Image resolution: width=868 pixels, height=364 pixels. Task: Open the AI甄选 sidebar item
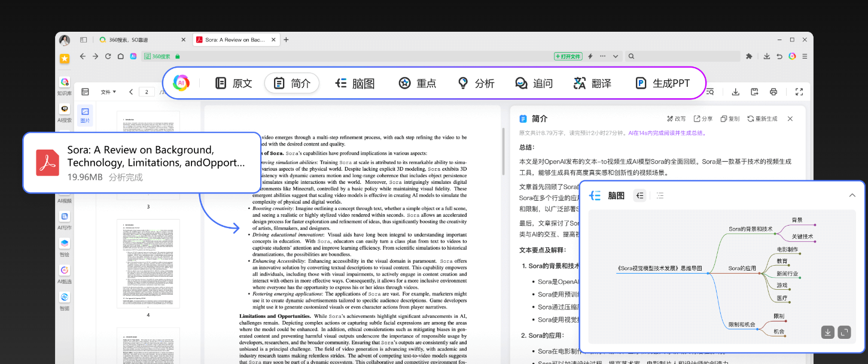(65, 275)
